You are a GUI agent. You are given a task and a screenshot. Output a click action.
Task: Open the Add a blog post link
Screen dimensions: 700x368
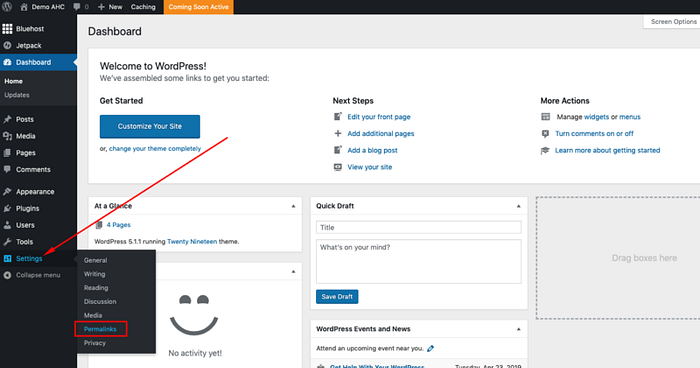pos(372,151)
